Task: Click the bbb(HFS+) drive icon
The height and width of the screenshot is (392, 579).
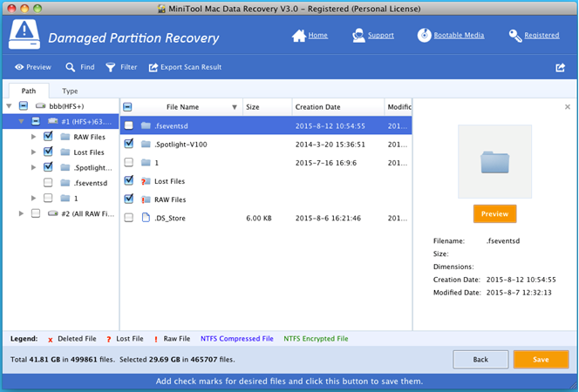Action: (x=40, y=106)
